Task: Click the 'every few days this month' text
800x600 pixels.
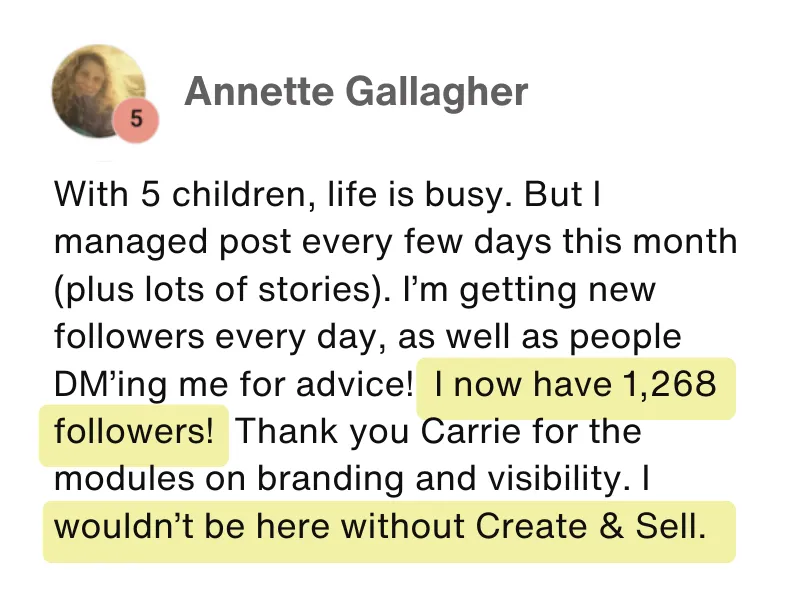Action: (519, 242)
